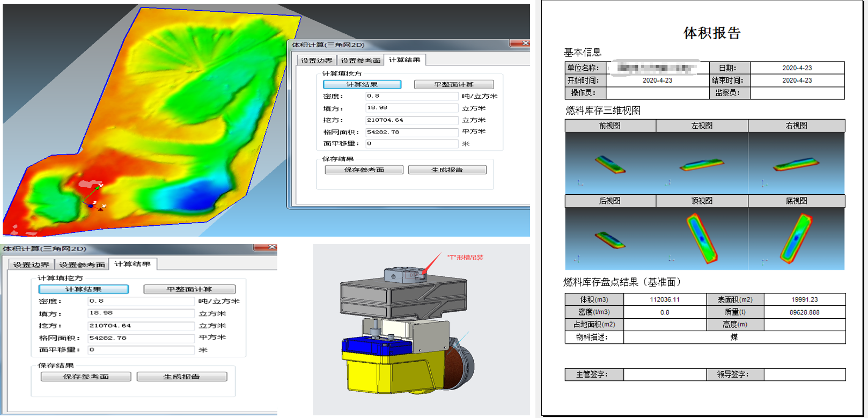Focus 格网面积 field in dialog over terrain map
This screenshot has height=418, width=868.
click(412, 132)
